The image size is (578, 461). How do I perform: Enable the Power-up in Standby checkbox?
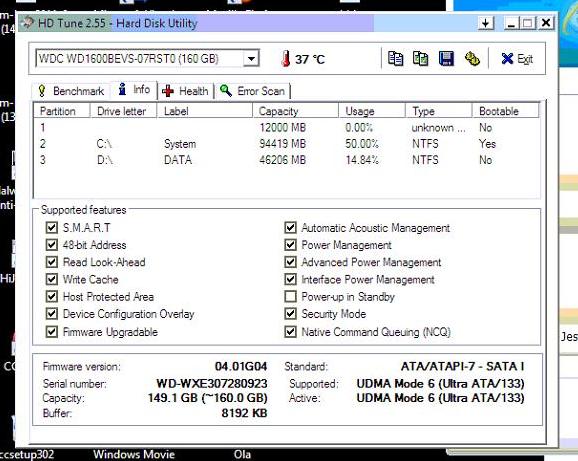click(290, 297)
